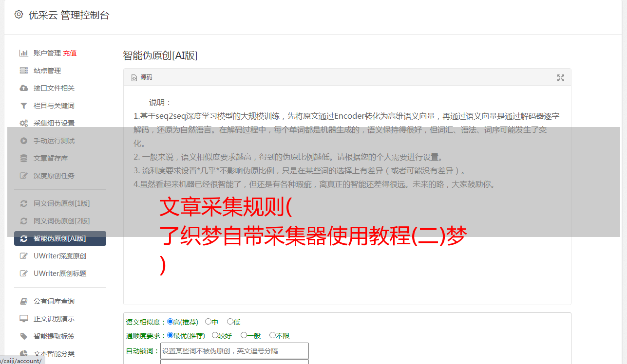Click the red 充值 link
This screenshot has height=364, width=627.
click(70, 53)
